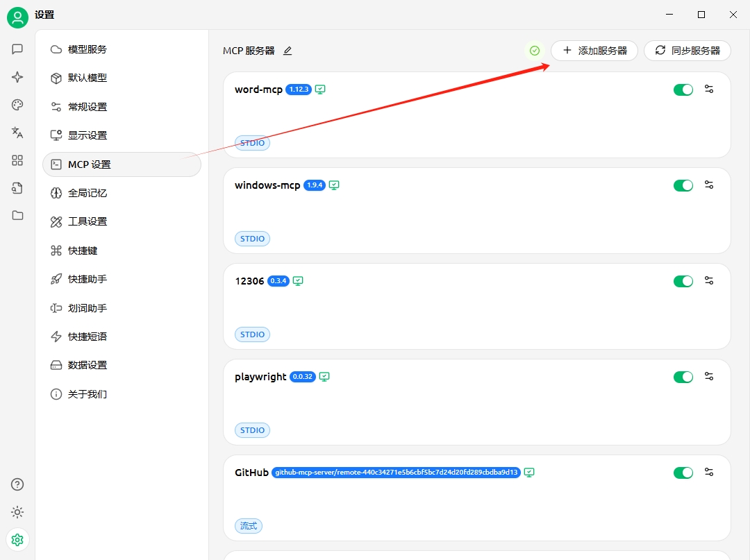Click the STDIO tag on windows-mcp card

point(252,239)
